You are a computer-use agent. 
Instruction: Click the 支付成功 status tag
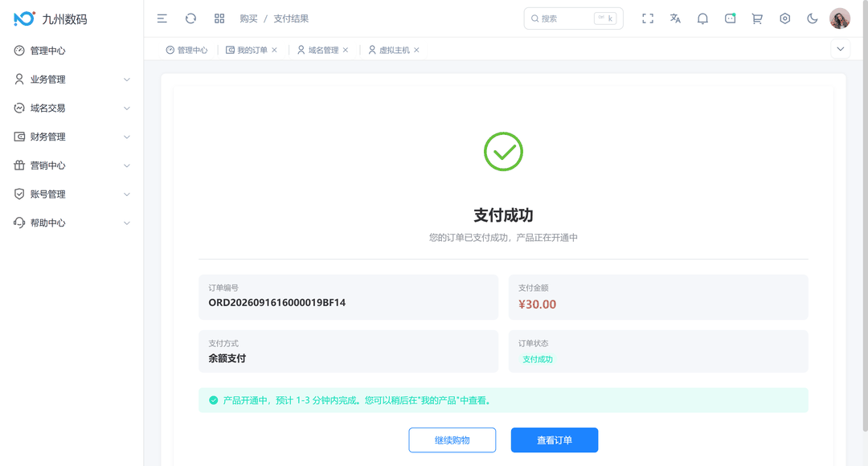coord(538,359)
